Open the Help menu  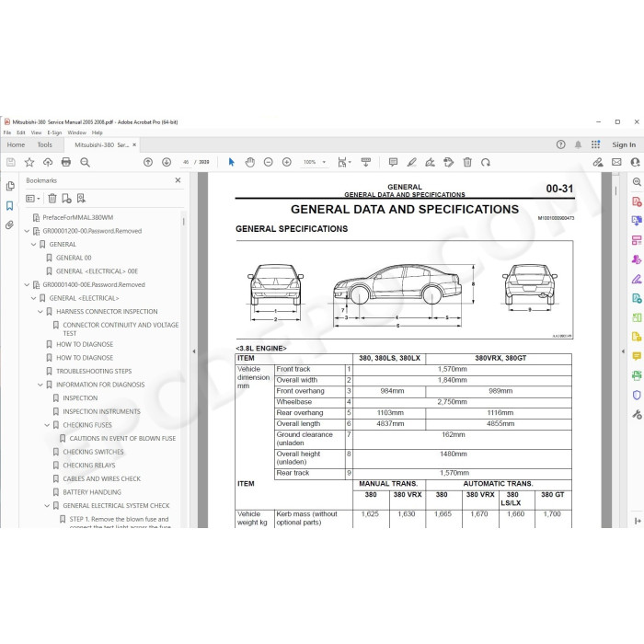(97, 132)
